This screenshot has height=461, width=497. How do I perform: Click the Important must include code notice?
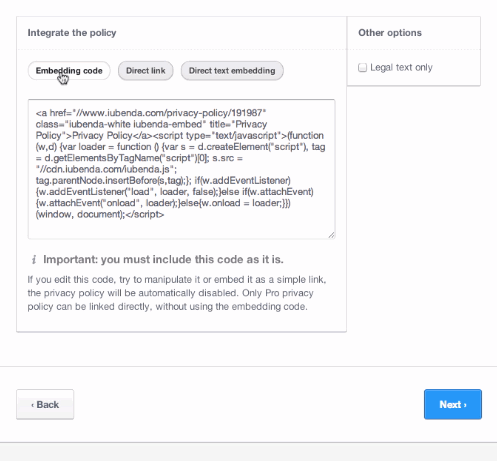point(163,260)
